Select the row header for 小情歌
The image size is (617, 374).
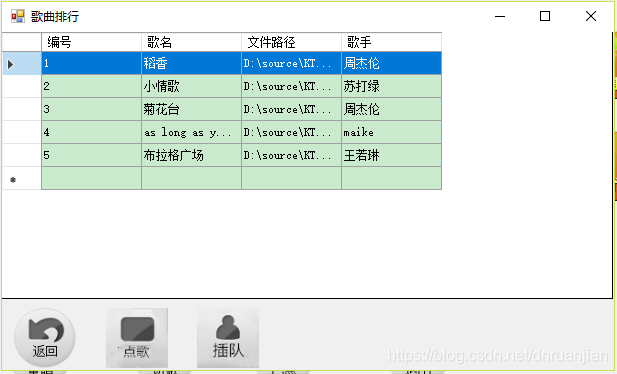coord(22,86)
